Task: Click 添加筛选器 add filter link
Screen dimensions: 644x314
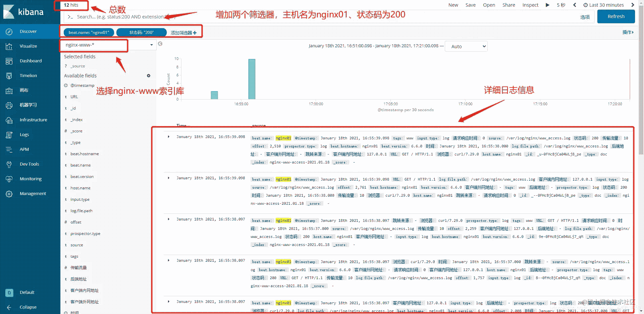Action: (x=183, y=33)
